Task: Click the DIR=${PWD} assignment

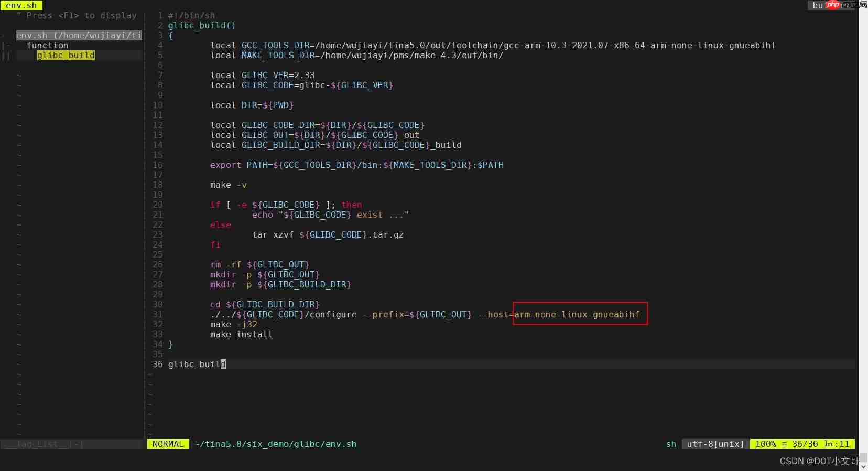Action: click(267, 105)
